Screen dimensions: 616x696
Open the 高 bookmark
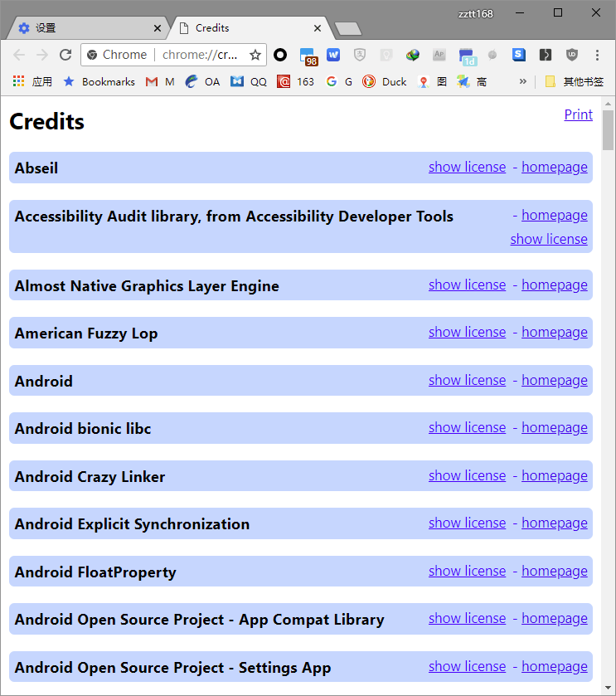coord(473,81)
